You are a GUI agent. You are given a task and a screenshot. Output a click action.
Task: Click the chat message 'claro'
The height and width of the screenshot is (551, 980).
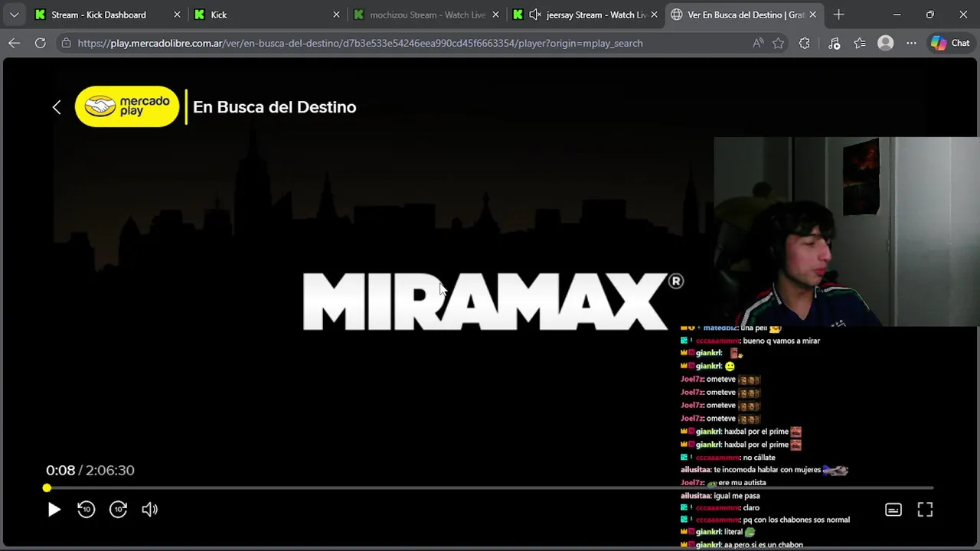point(751,507)
